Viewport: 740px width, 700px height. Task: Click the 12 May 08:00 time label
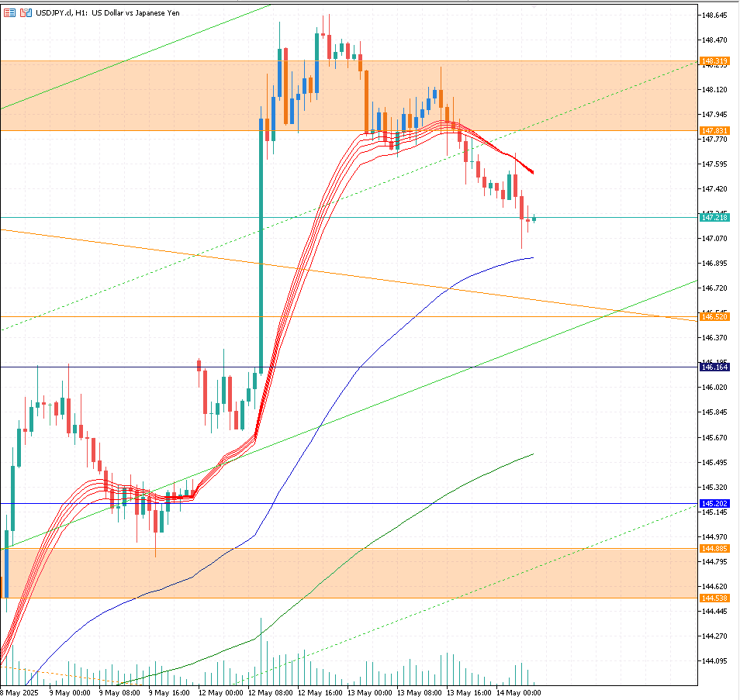coord(270,693)
